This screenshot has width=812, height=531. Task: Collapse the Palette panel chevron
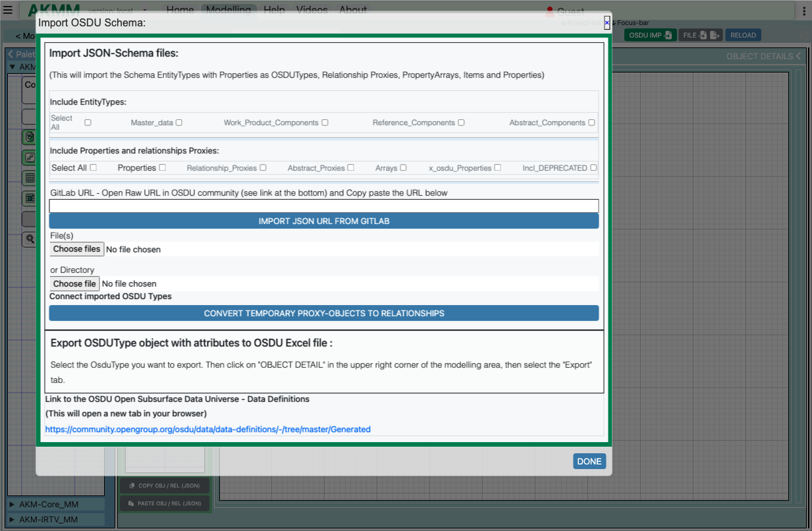pos(11,55)
